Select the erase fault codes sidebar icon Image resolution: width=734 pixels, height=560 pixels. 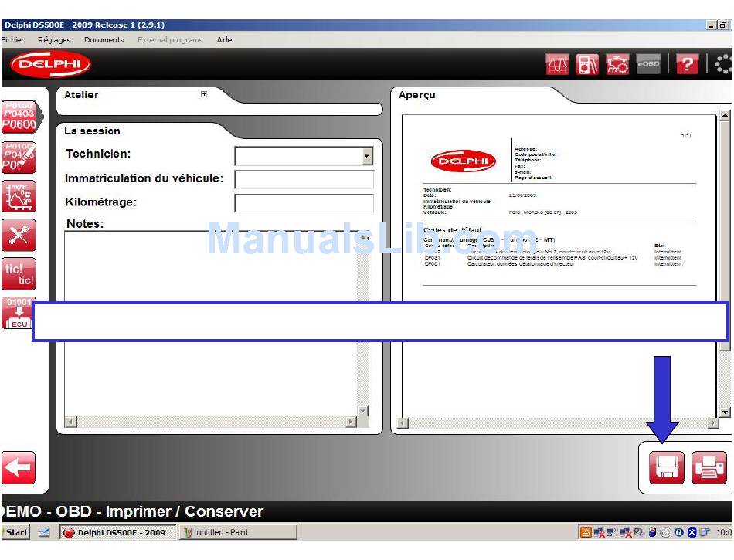[x=19, y=158]
